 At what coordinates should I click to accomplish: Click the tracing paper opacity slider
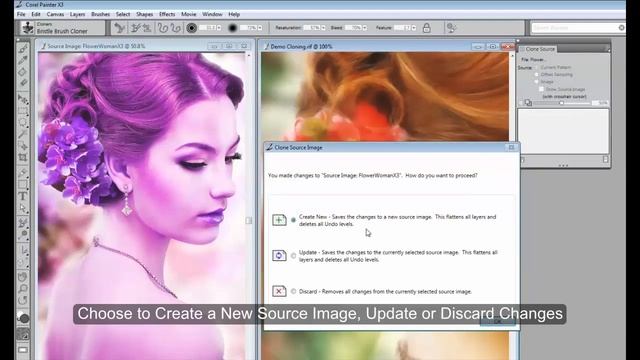562,103
